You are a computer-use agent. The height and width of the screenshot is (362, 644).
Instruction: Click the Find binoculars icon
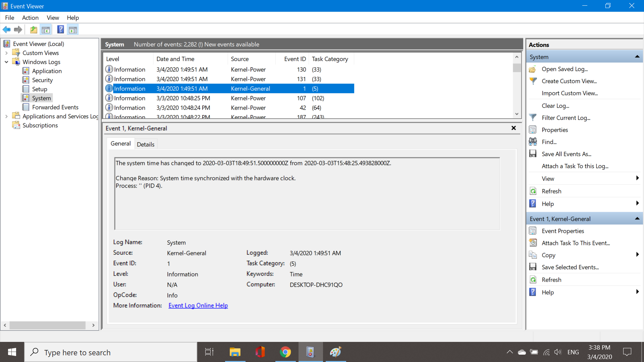[533, 142]
